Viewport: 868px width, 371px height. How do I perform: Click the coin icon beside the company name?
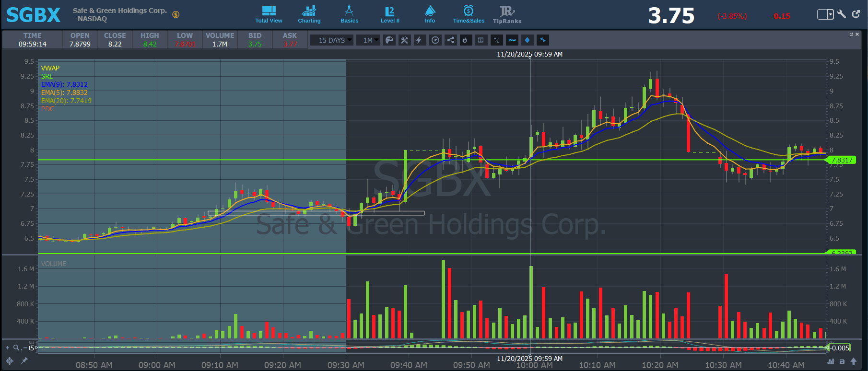pyautogui.click(x=176, y=14)
